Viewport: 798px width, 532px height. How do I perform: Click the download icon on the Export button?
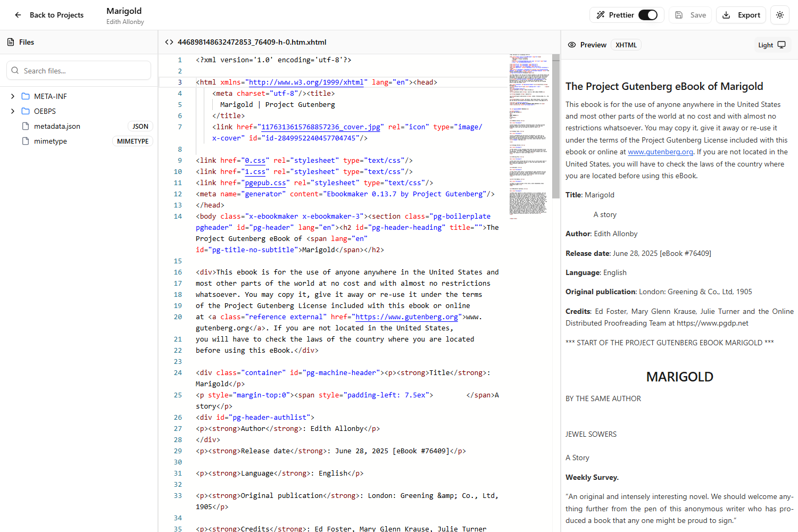pyautogui.click(x=726, y=15)
